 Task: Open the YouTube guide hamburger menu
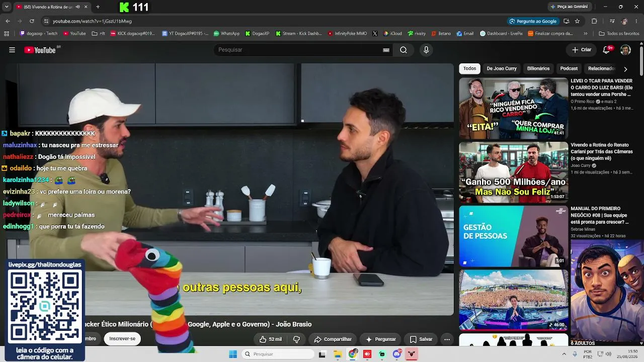(12, 50)
